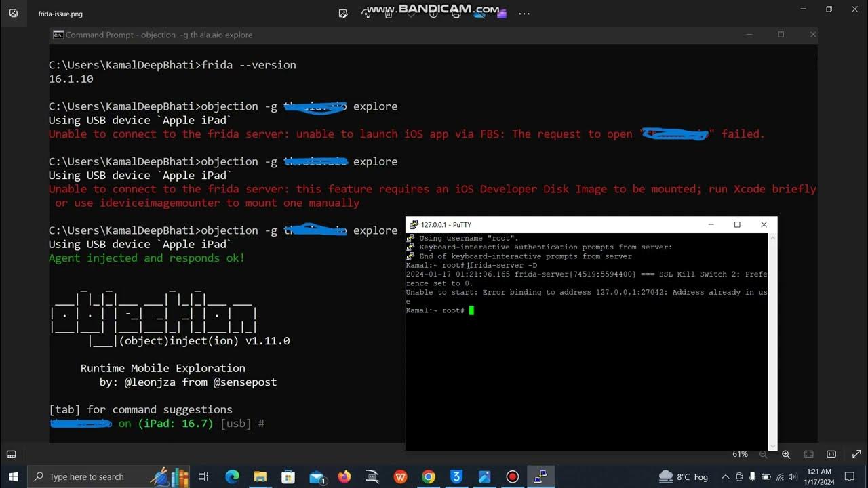Click the PuTTY icon in 127.0.0.1 title bar
The height and width of the screenshot is (488, 868).
click(x=413, y=224)
